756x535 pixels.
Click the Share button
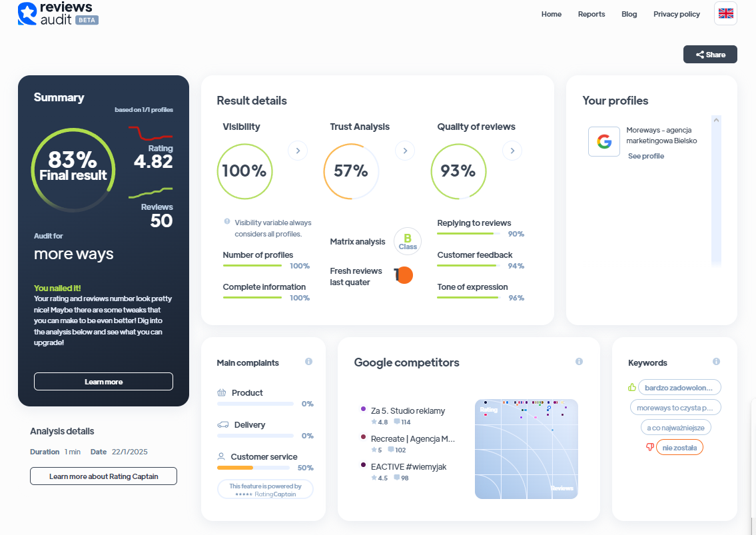click(x=710, y=55)
